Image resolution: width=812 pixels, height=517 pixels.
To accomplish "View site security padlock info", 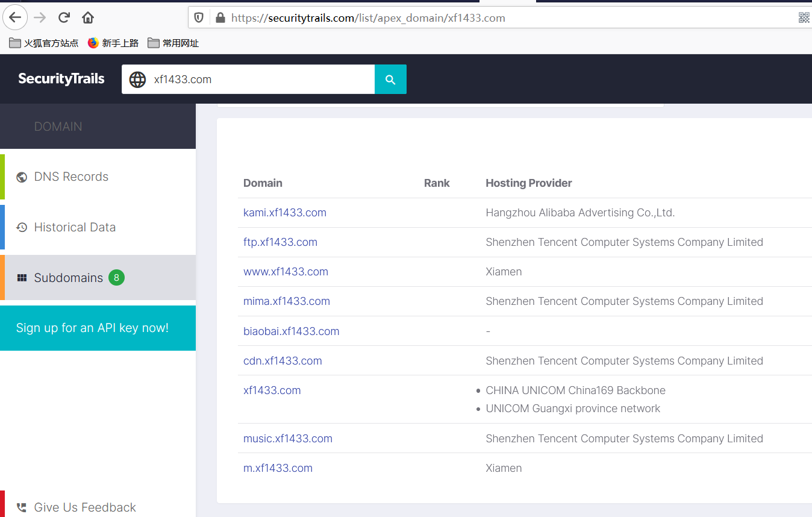I will pyautogui.click(x=220, y=17).
